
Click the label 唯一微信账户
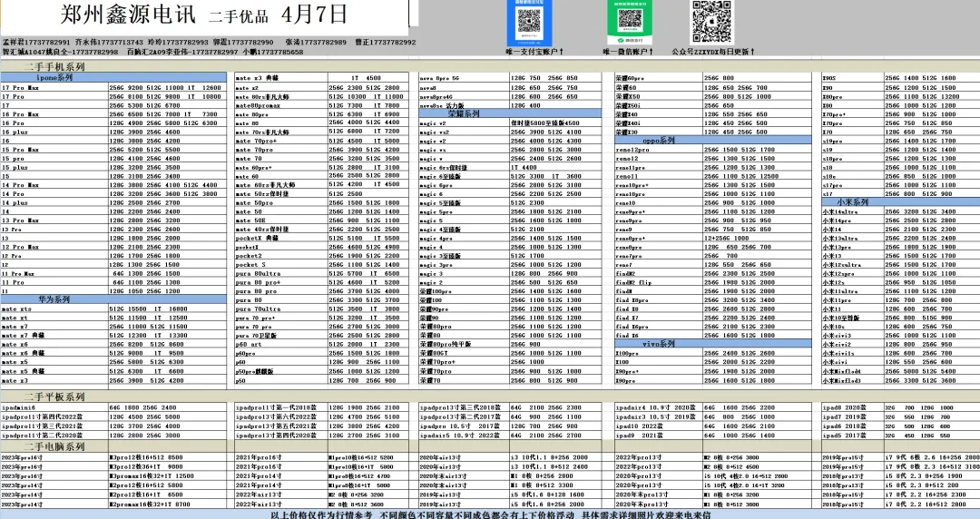(x=628, y=52)
